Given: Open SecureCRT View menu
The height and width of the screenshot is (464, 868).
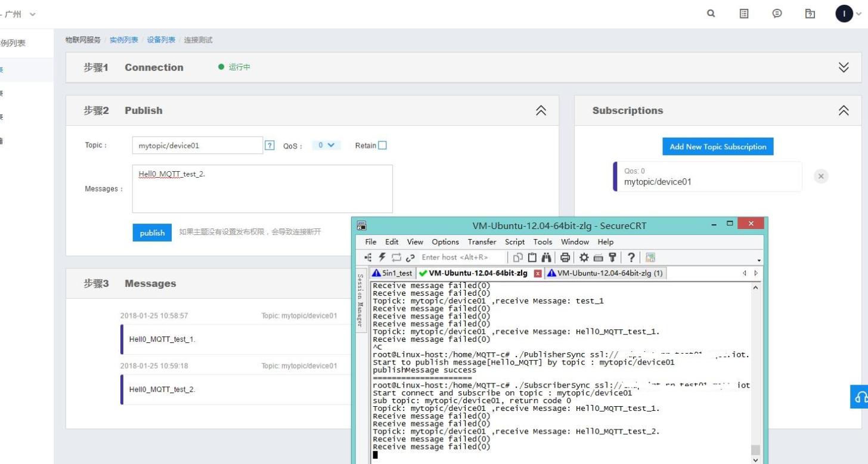Looking at the screenshot, I should (x=415, y=242).
